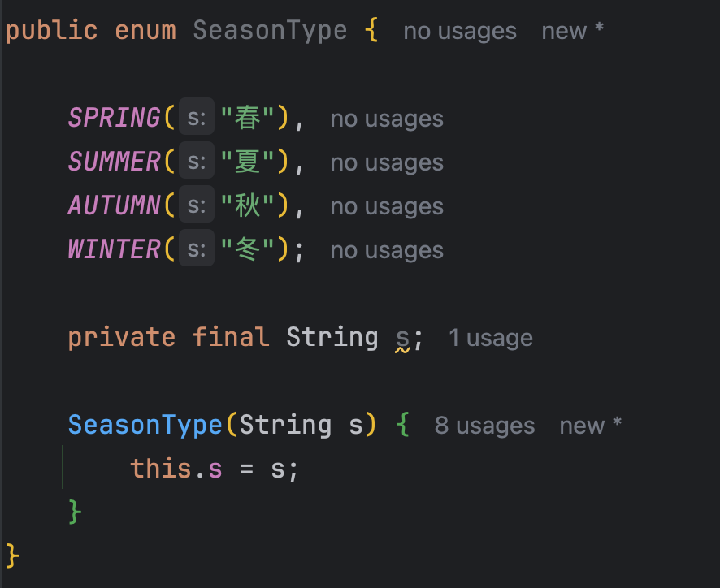The height and width of the screenshot is (588, 720).
Task: Click the SeasonType constructor name
Action: 145,425
